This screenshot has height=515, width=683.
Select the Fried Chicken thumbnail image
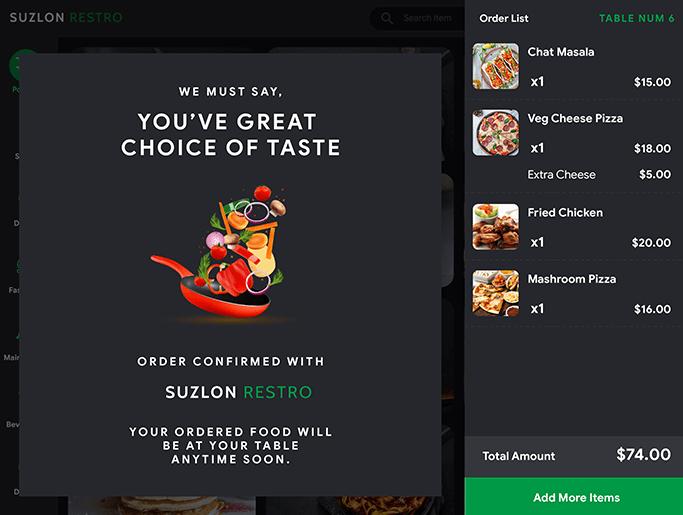pos(496,227)
